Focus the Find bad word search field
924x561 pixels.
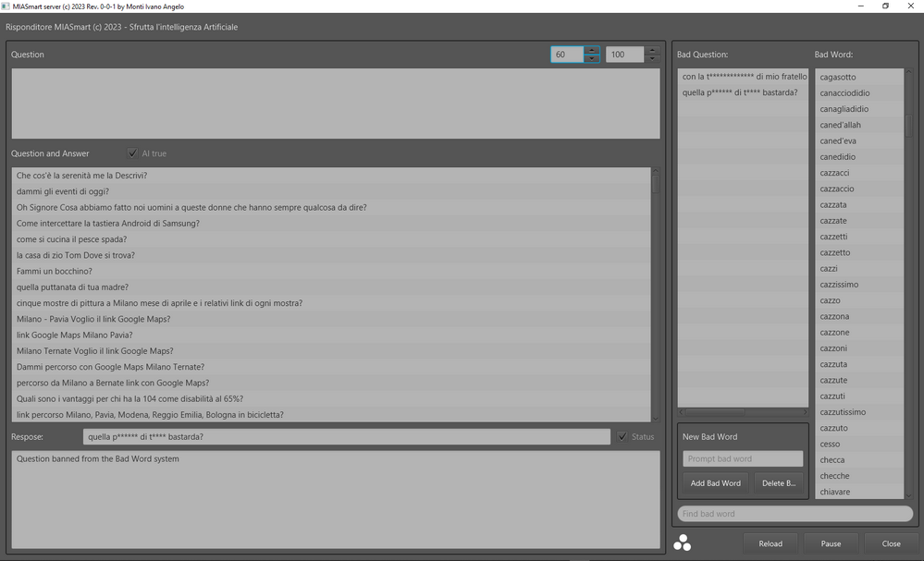(x=795, y=513)
